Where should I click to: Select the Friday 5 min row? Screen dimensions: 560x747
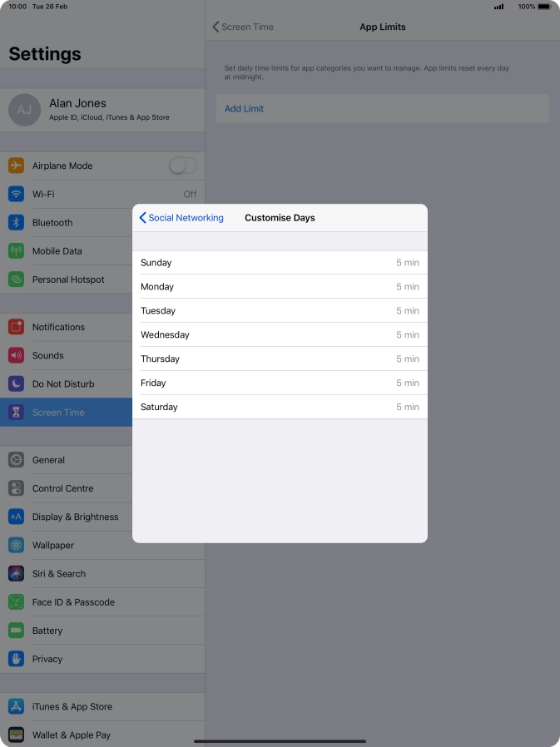(x=280, y=383)
